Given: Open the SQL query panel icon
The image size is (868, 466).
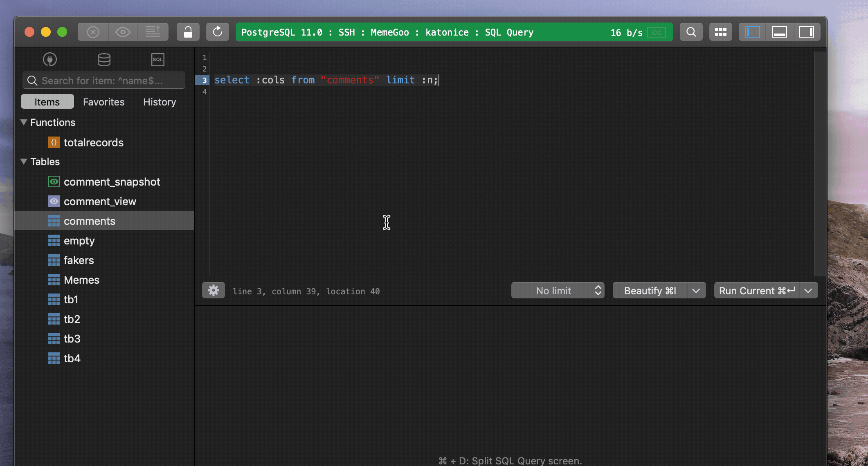Looking at the screenshot, I should 157,59.
